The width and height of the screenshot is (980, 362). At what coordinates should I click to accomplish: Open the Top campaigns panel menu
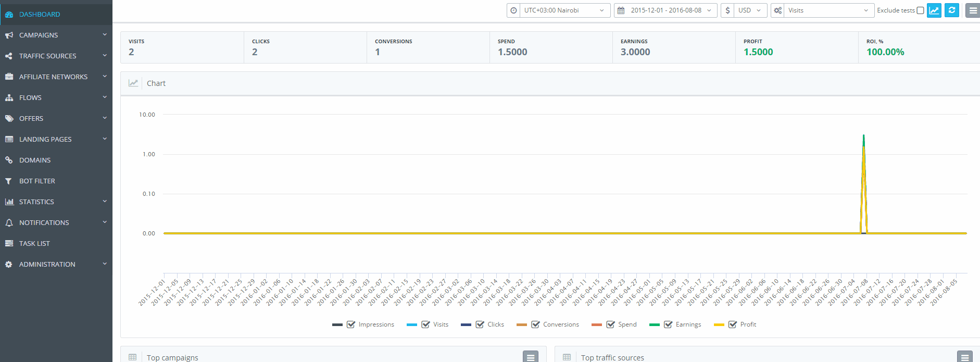[x=530, y=357]
